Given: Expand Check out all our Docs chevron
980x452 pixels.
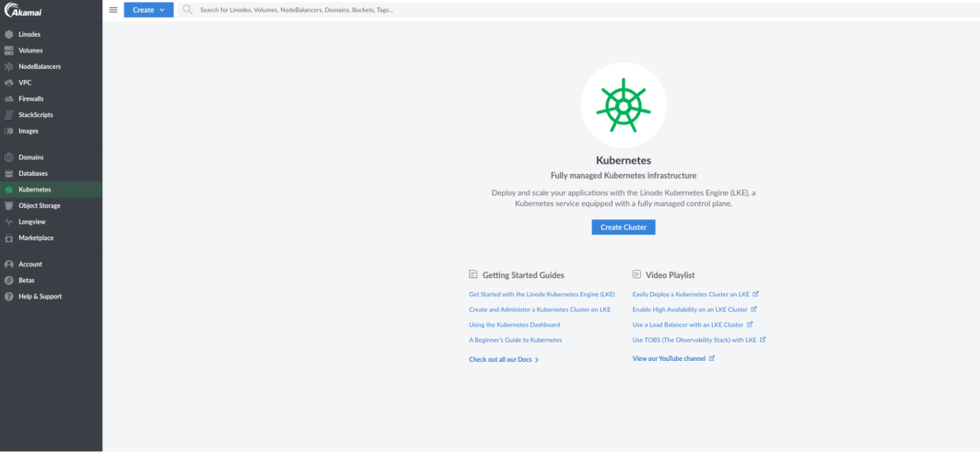Looking at the screenshot, I should tap(537, 360).
